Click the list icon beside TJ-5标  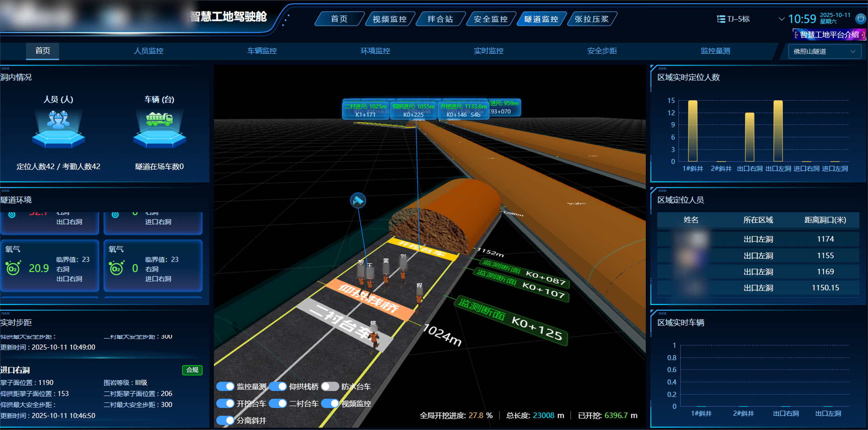coord(721,19)
